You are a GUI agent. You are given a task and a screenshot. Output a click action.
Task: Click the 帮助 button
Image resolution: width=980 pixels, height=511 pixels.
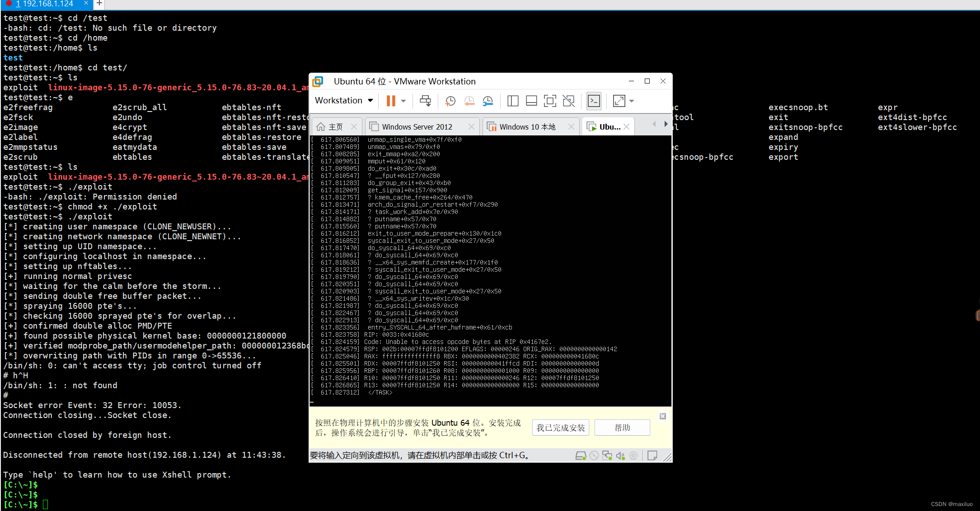coord(622,427)
